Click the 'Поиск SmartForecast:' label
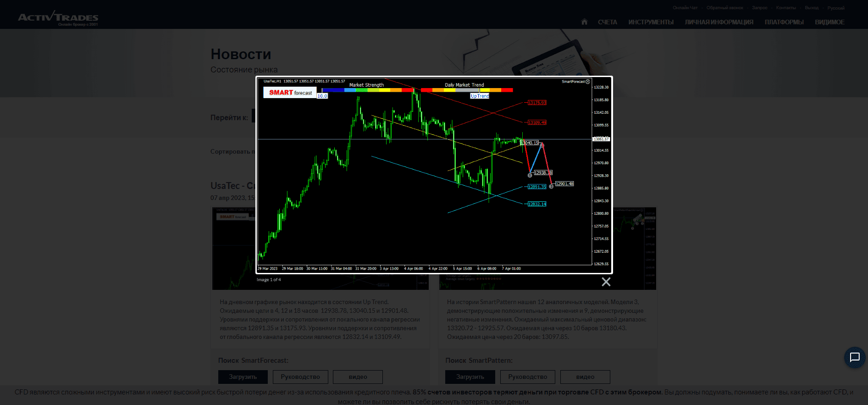Screen dimensions: 868x405 (x=253, y=361)
